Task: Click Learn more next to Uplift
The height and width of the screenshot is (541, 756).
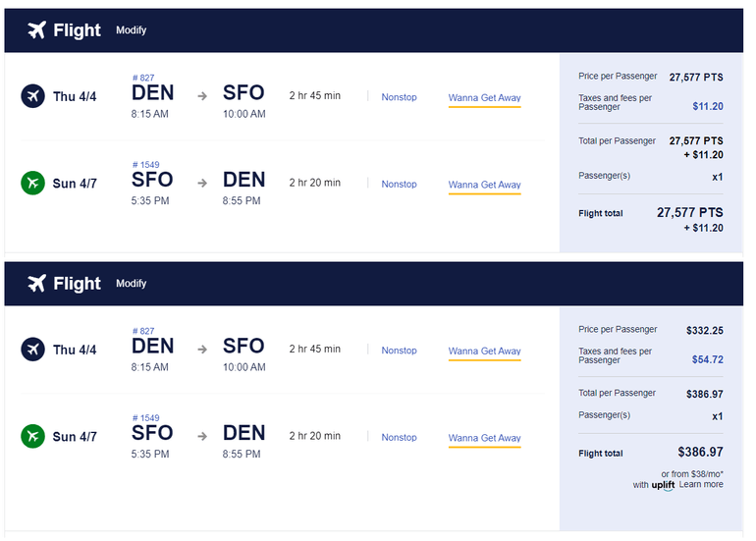Action: click(x=700, y=484)
